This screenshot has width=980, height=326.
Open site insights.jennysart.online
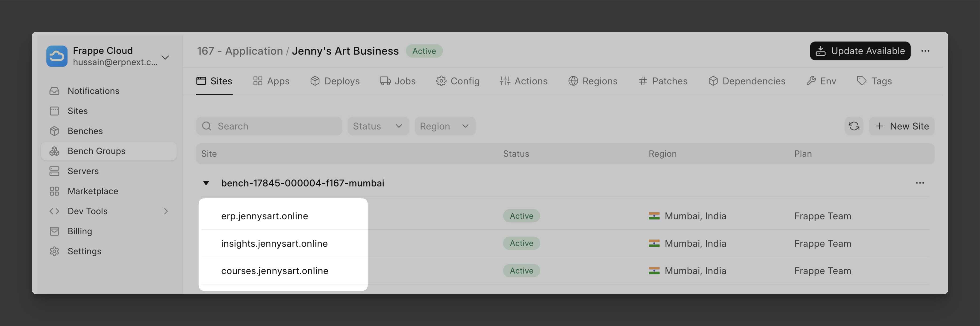(274, 243)
